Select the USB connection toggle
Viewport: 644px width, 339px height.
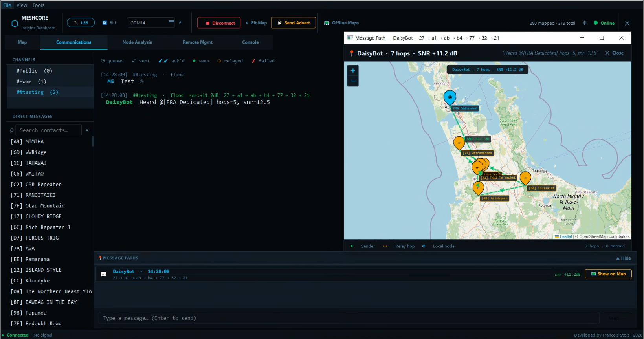tap(81, 23)
